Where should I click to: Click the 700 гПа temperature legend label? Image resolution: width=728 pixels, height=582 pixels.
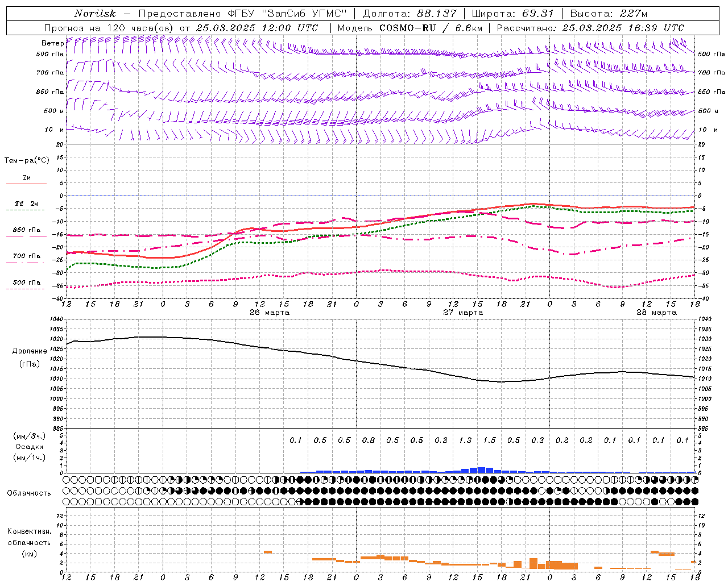[x=27, y=256]
